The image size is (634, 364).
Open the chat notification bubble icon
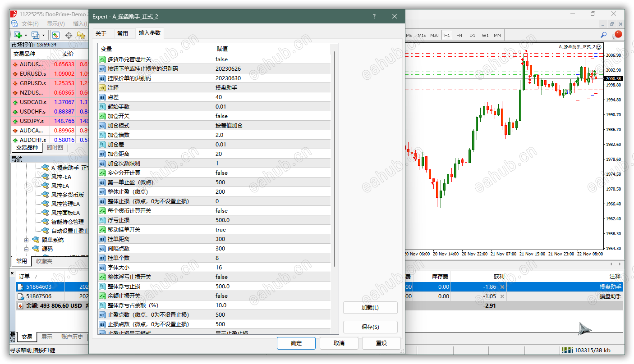[616, 34]
